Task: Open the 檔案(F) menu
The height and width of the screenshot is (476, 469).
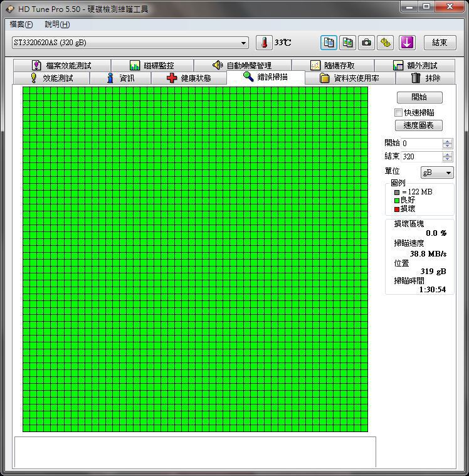Action: coord(21,24)
